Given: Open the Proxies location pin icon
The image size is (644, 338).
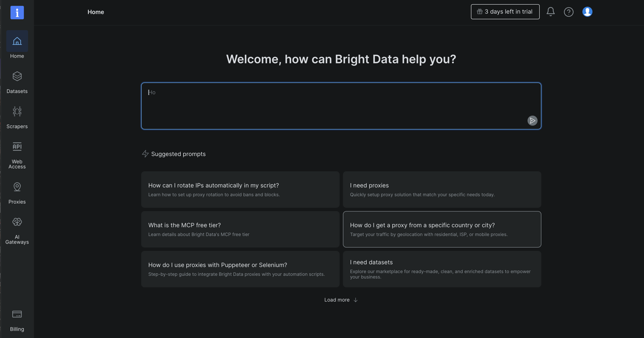Looking at the screenshot, I should tap(17, 187).
